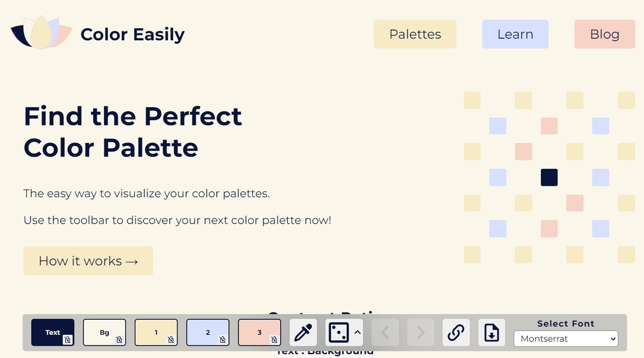Toggle the lock on color 2
The height and width of the screenshot is (358, 644).
[223, 340]
